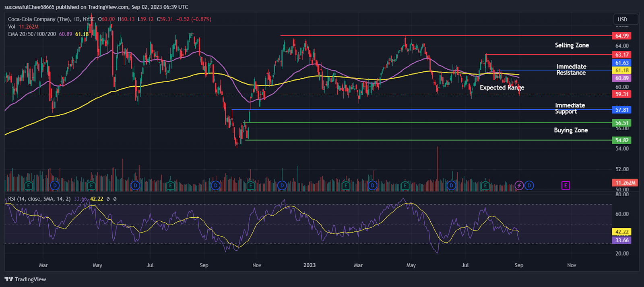Viewport: 644px width, 287px height.
Task: Select the Immediate Resistance annotation
Action: (x=572, y=69)
